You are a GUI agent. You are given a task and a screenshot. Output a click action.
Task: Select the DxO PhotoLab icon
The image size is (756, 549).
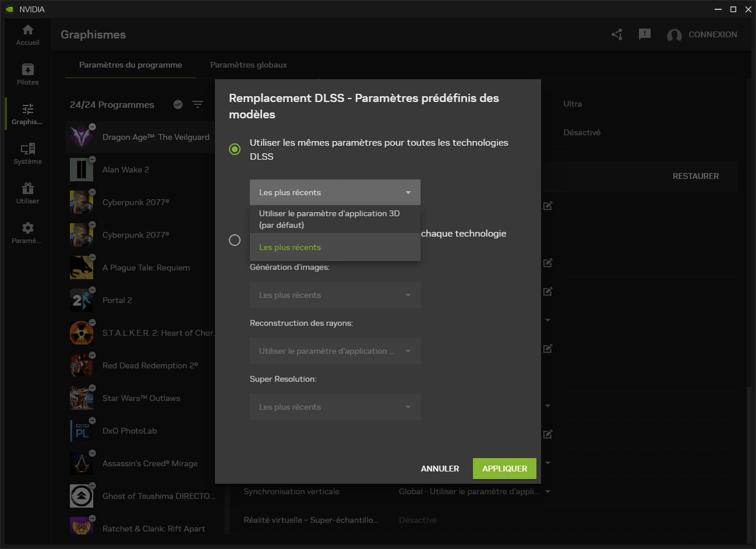click(x=82, y=431)
